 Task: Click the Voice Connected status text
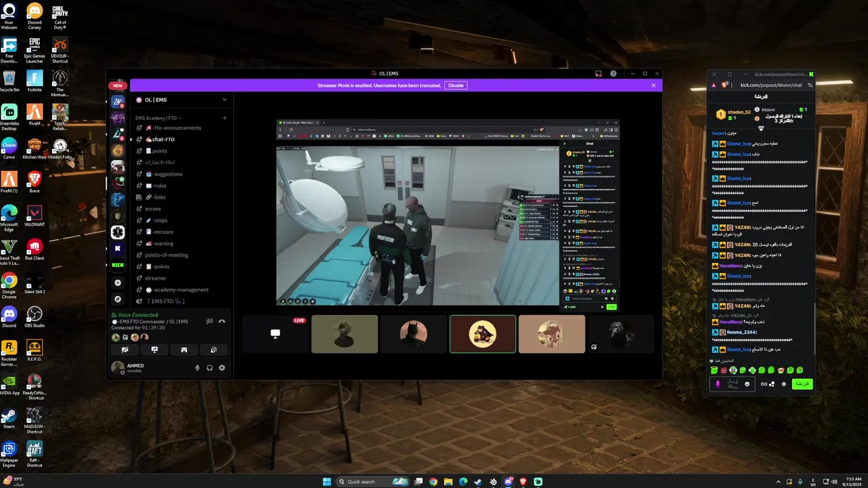click(138, 315)
